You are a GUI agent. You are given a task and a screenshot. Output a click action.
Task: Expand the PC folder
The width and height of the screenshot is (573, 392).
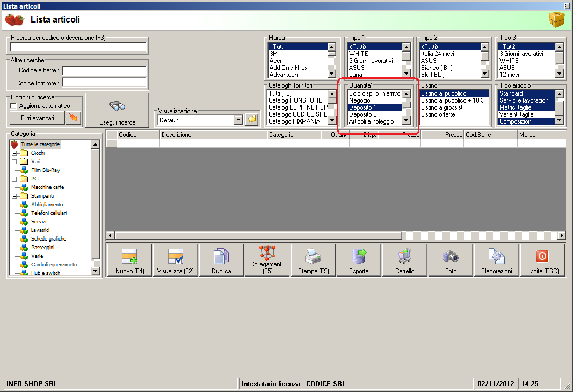click(14, 179)
